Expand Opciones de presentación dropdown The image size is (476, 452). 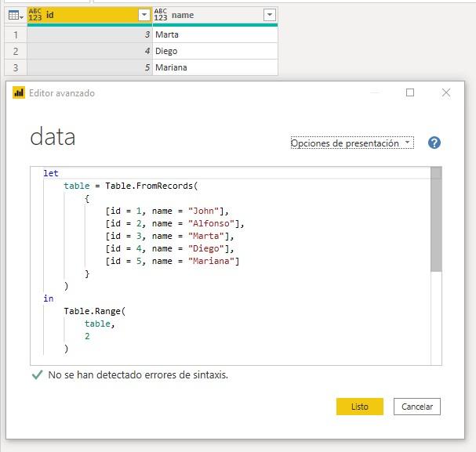[x=351, y=143]
